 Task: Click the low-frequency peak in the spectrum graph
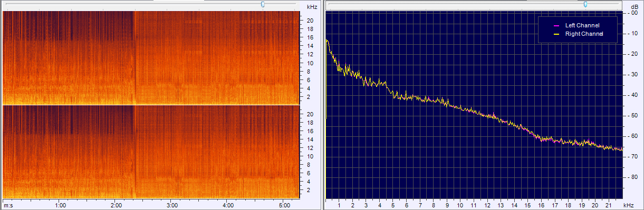point(327,40)
